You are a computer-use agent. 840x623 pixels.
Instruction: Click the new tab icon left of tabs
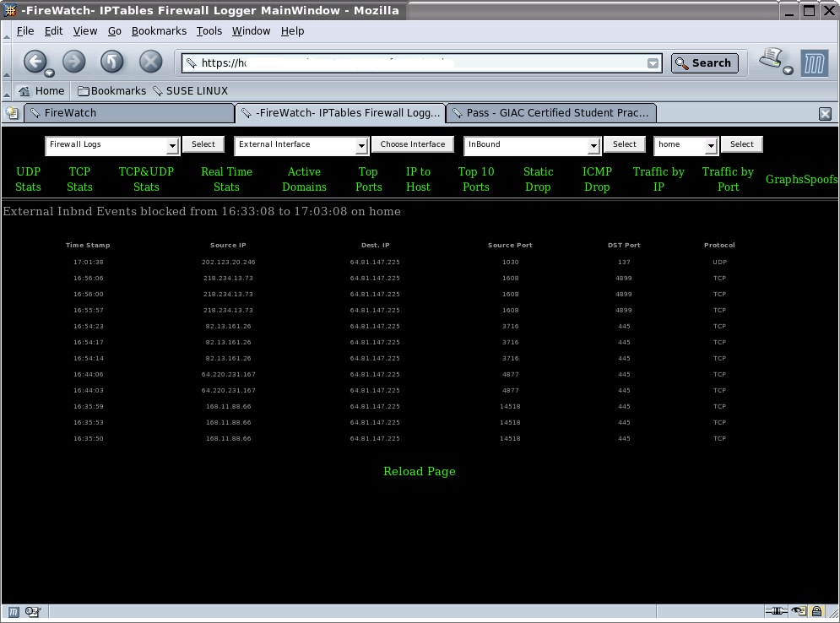click(x=12, y=112)
